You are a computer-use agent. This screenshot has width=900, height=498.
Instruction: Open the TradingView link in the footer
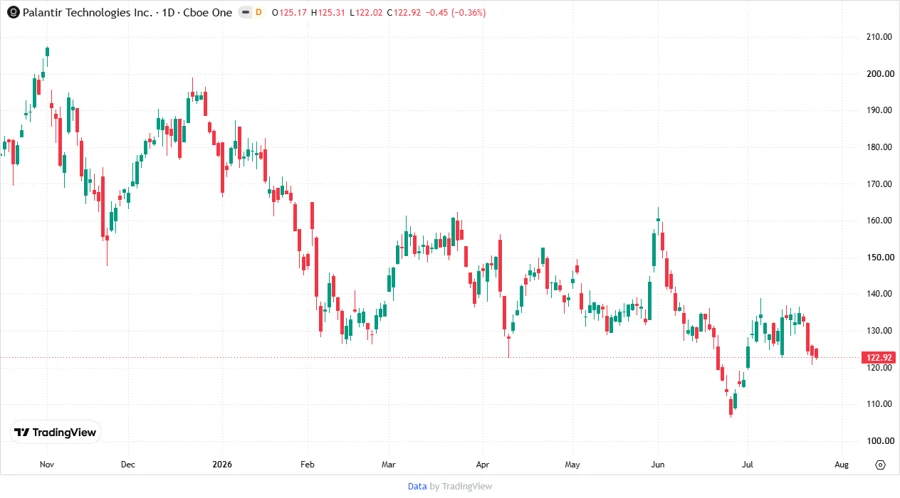(467, 486)
